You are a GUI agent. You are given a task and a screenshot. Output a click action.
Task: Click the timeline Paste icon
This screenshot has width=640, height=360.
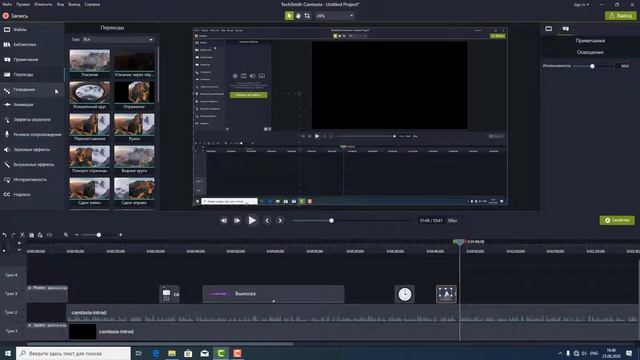point(40,235)
